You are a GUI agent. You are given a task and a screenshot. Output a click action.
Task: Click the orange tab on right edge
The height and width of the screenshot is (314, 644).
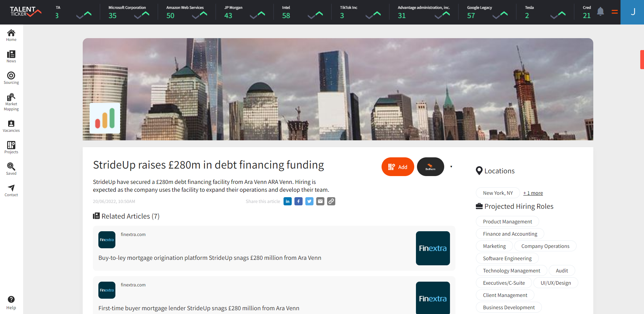click(642, 60)
